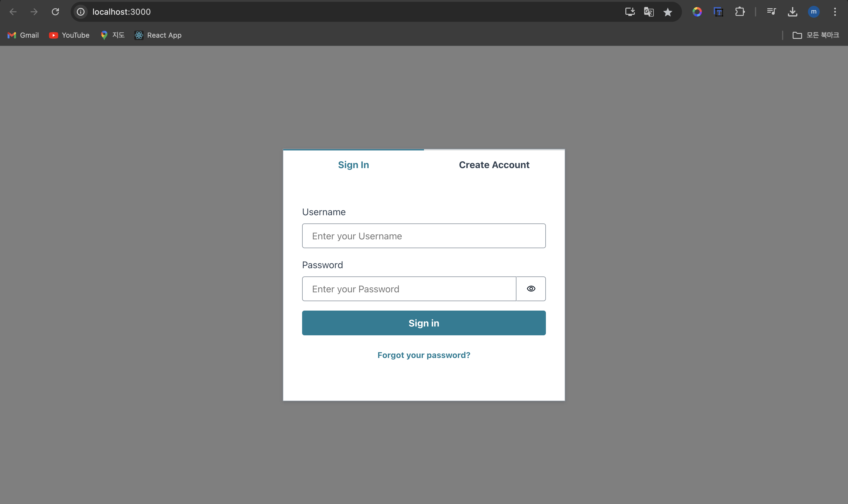
Task: Open the downloads icon
Action: tap(792, 12)
